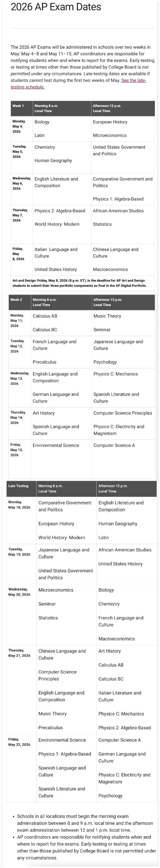
Task: Click Computer Science Principles in Week 2 afternoon
Action: [x=122, y=413]
